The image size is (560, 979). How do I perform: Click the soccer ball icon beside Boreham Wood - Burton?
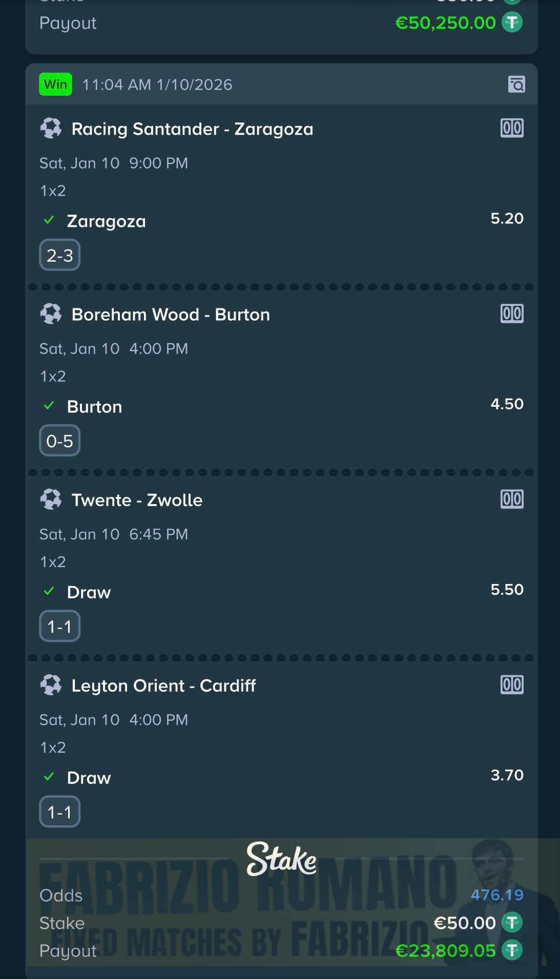coord(51,314)
